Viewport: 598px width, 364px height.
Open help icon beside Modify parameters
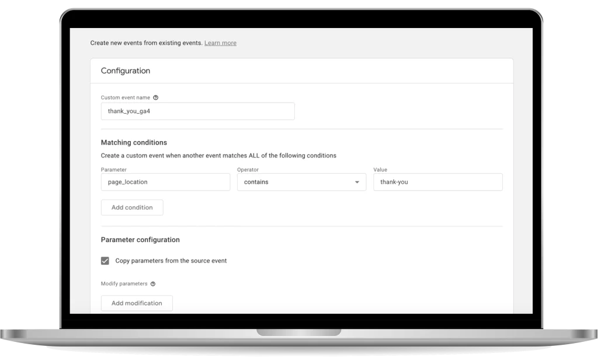click(x=153, y=283)
